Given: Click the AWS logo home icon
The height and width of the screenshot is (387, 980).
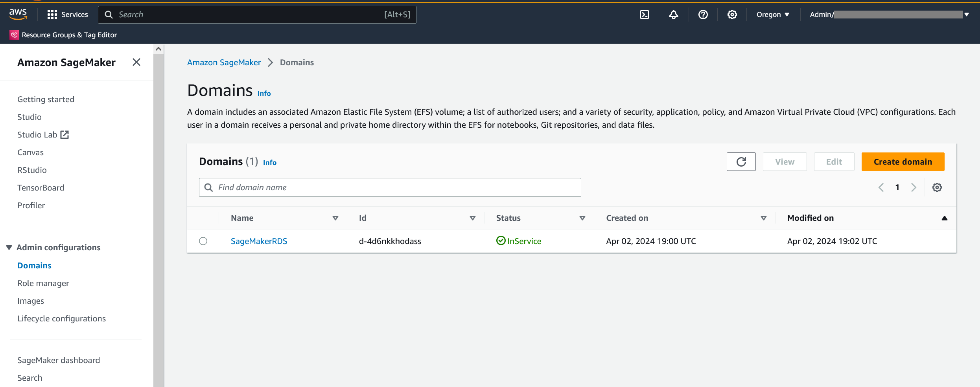Looking at the screenshot, I should coord(18,14).
